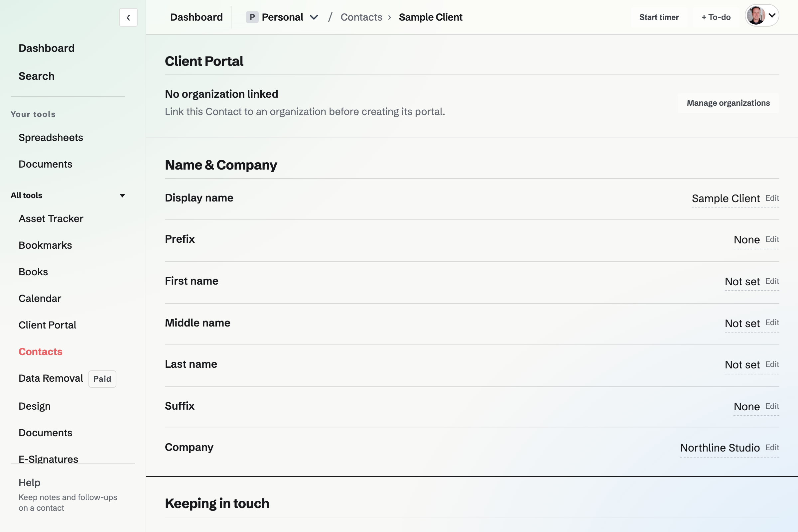Click the Sample Client display name value

pyautogui.click(x=726, y=199)
